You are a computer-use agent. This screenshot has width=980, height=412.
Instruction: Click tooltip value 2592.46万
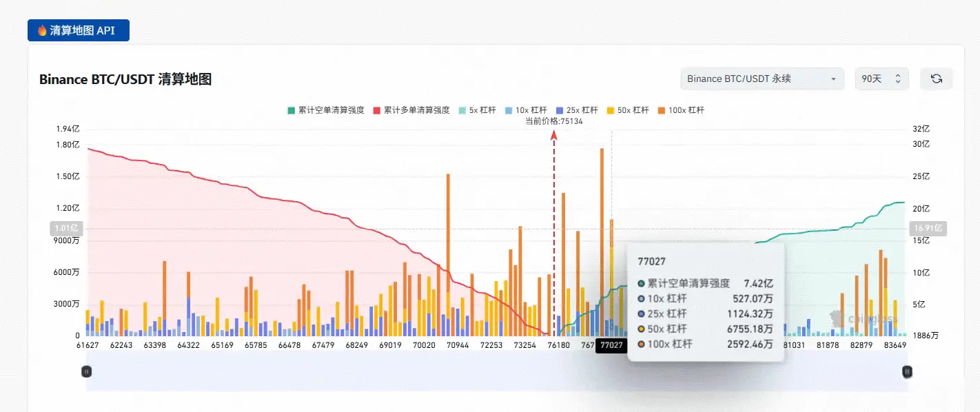click(751, 344)
